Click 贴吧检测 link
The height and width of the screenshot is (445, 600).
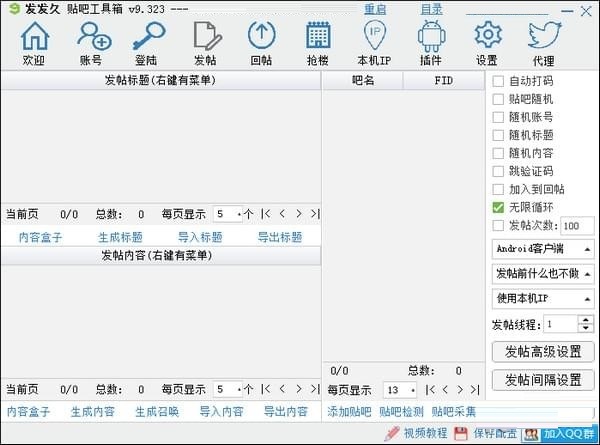[x=401, y=412]
